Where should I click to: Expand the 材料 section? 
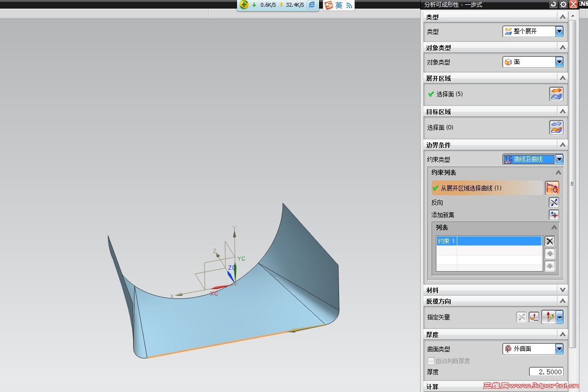pos(563,290)
